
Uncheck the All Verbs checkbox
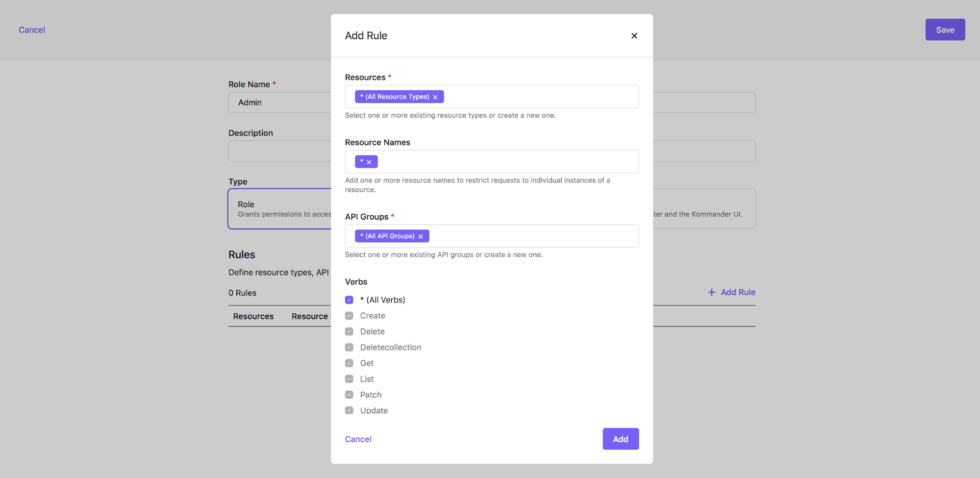pyautogui.click(x=349, y=300)
